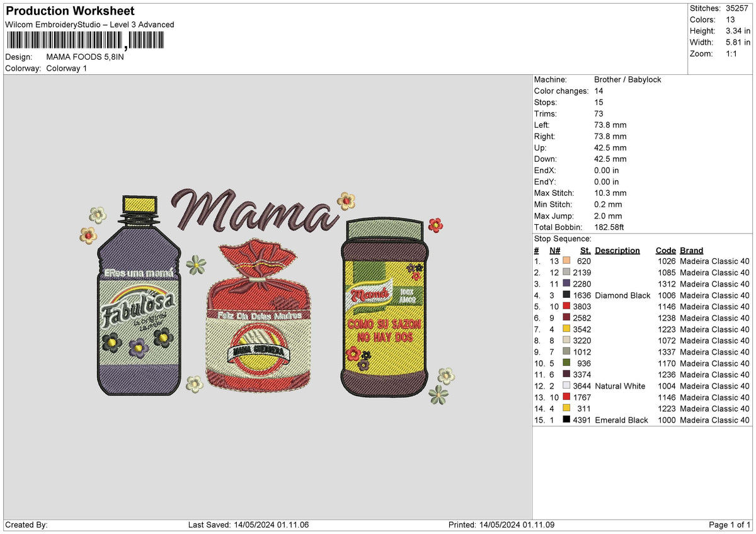Click the 'Created By:' footer label
This screenshot has width=756, height=534.
click(26, 525)
